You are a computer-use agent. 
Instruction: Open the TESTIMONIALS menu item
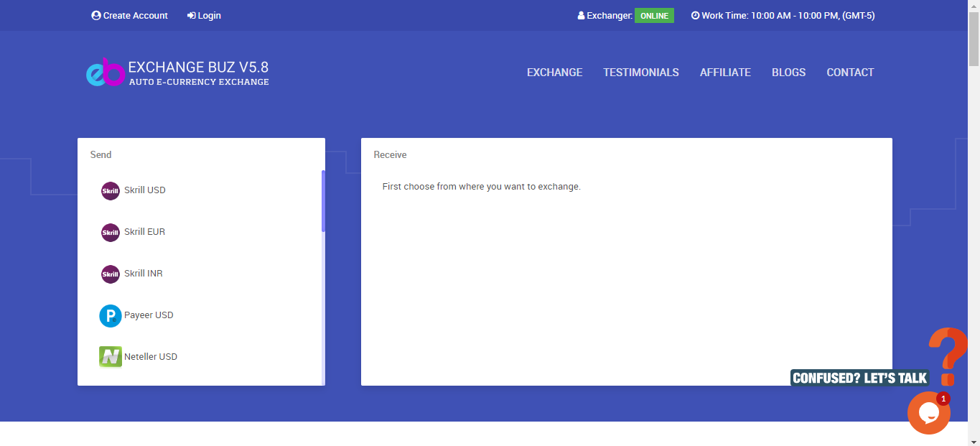pyautogui.click(x=641, y=73)
